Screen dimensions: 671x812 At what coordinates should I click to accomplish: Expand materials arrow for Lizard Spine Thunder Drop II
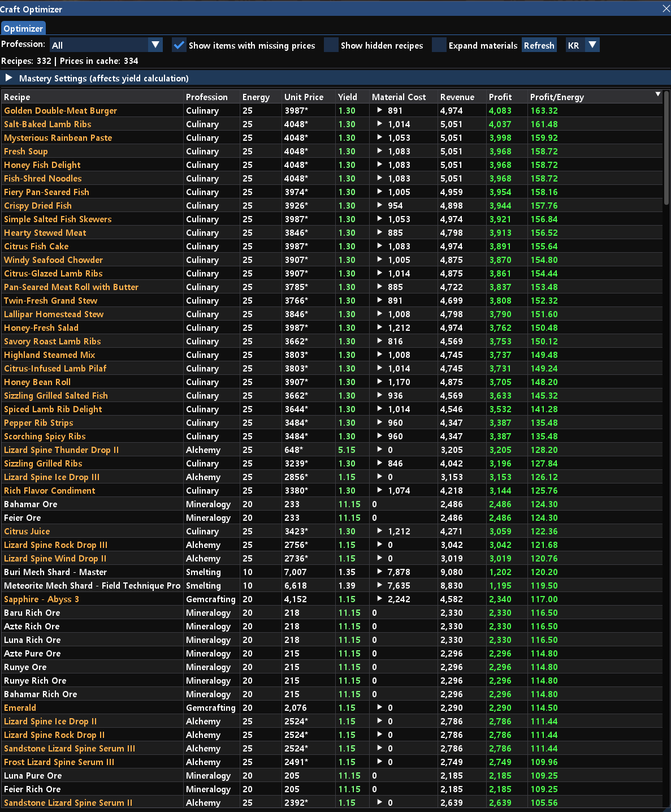click(x=379, y=450)
